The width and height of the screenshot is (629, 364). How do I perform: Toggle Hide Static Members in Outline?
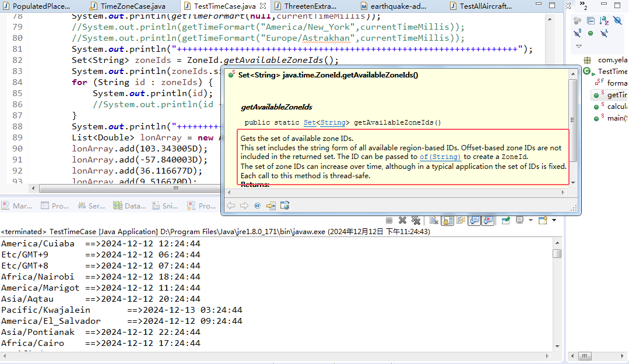tap(577, 33)
